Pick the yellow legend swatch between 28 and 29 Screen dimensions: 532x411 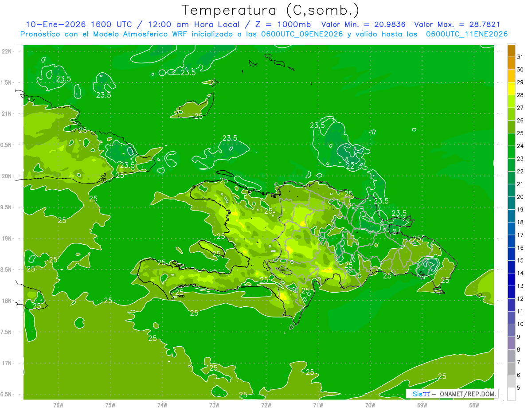tap(511, 89)
